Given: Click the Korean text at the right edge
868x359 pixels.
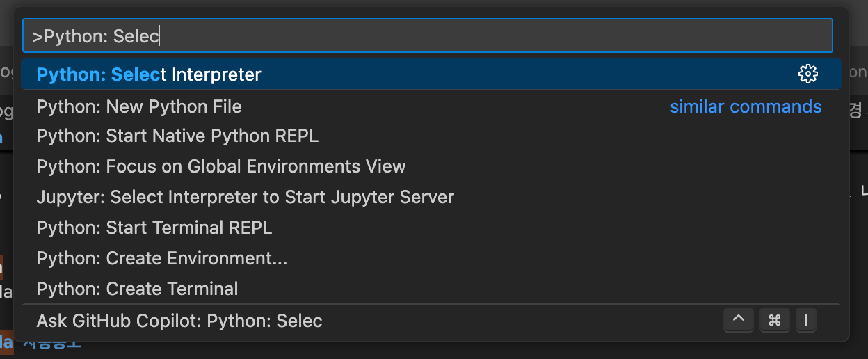Looking at the screenshot, I should [x=856, y=109].
